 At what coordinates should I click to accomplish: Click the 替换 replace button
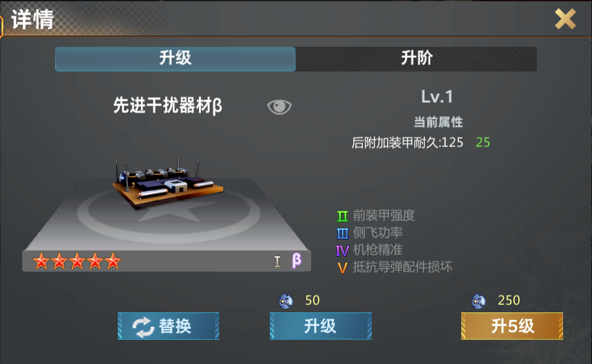pos(169,326)
